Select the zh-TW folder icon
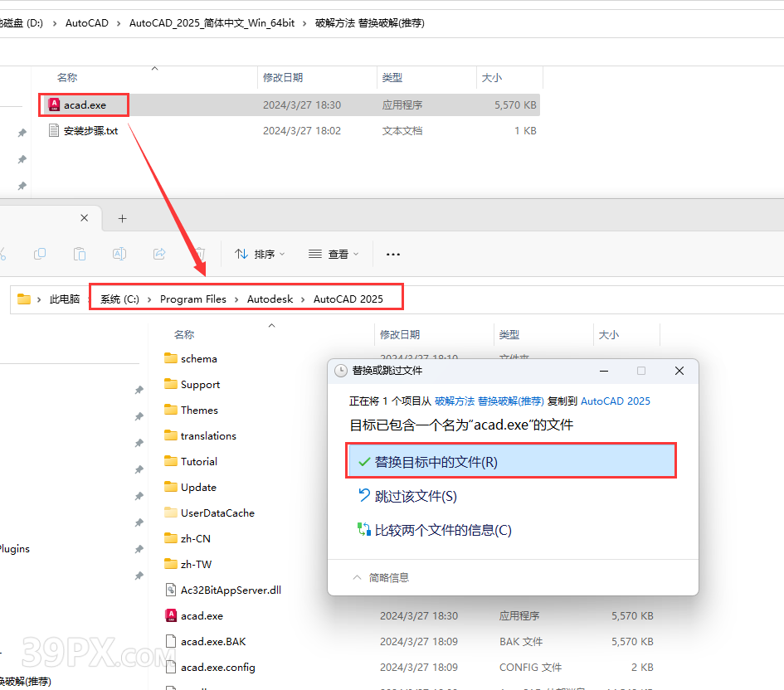 [171, 564]
